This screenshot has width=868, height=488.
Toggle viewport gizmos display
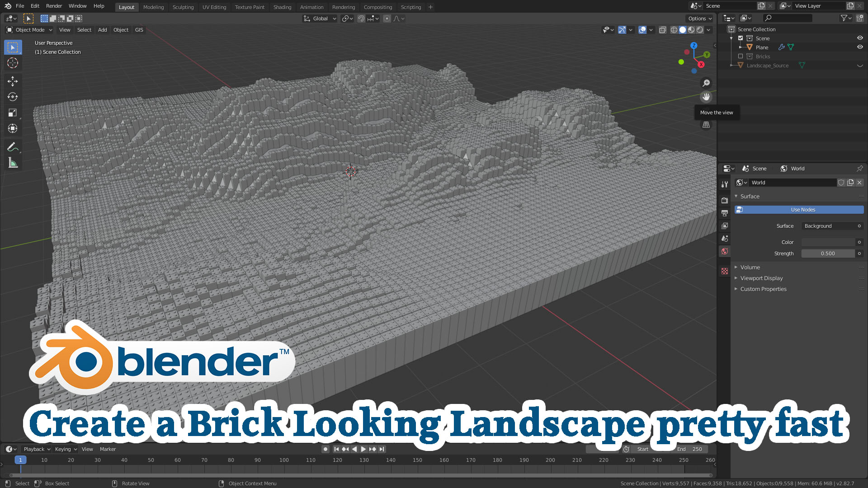tap(622, 30)
